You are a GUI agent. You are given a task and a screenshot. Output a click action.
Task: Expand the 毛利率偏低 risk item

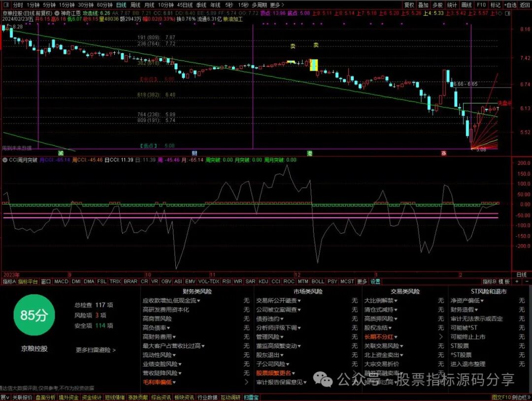click(x=159, y=382)
